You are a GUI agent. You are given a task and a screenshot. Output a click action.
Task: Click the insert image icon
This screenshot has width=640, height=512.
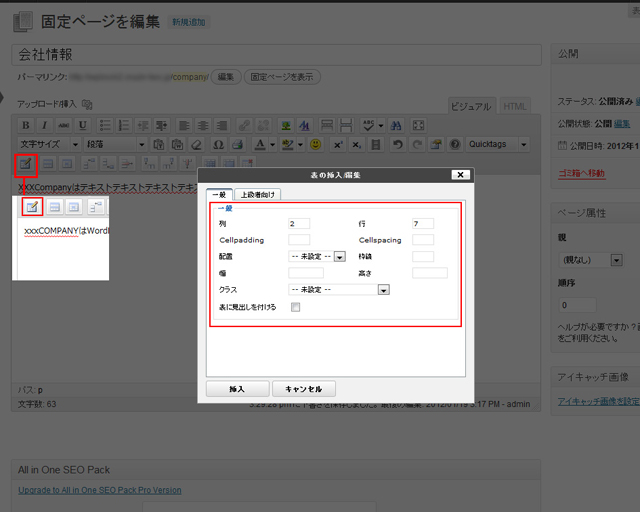pyautogui.click(x=286, y=125)
